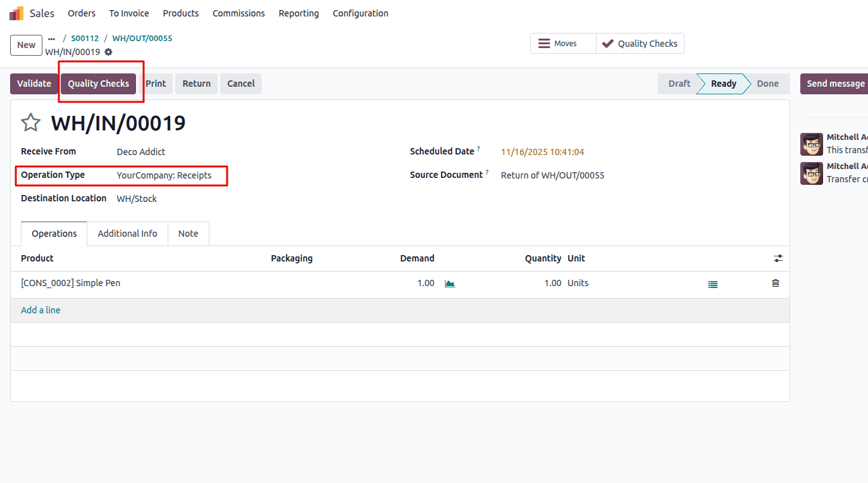Switch to the Additional Info tab
The height and width of the screenshot is (483, 868).
tap(127, 234)
